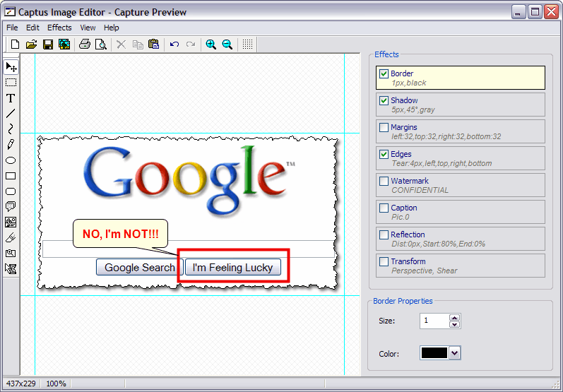Screen dimensions: 563x392
Task: Open the Effects menu
Action: click(59, 28)
